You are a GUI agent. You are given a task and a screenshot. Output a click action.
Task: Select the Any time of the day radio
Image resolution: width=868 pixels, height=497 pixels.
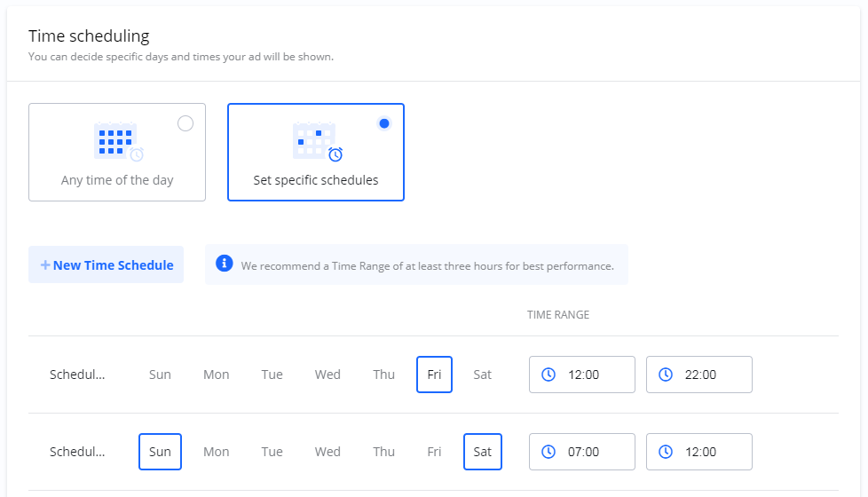185,123
